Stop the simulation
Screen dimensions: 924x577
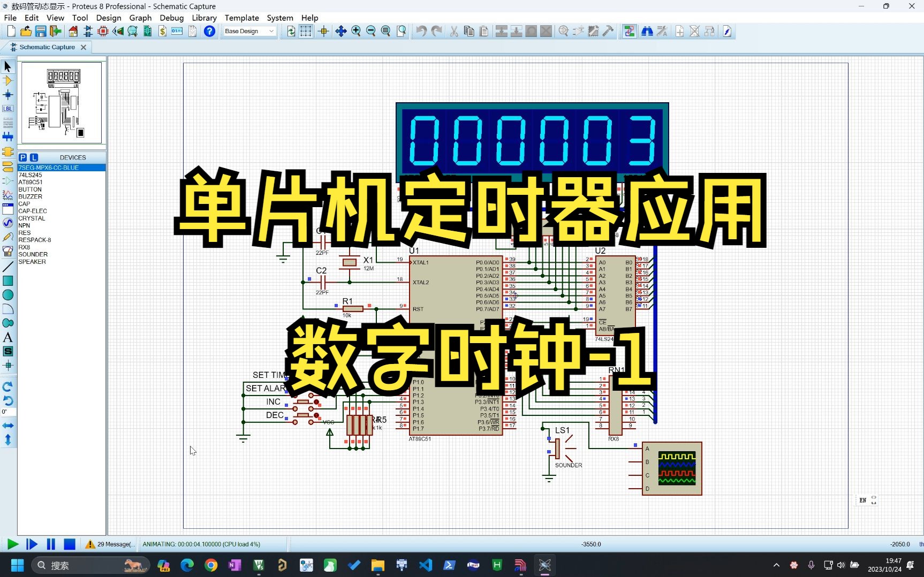[70, 544]
